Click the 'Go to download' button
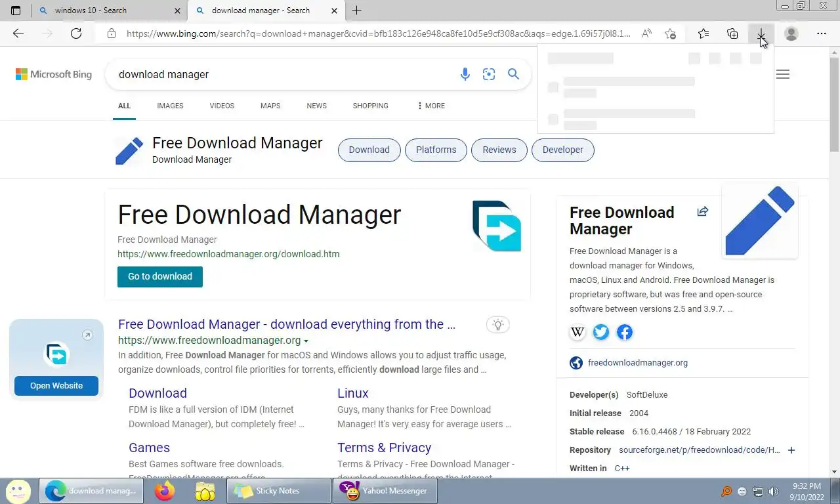Viewport: 840px width, 504px height. pos(160,276)
